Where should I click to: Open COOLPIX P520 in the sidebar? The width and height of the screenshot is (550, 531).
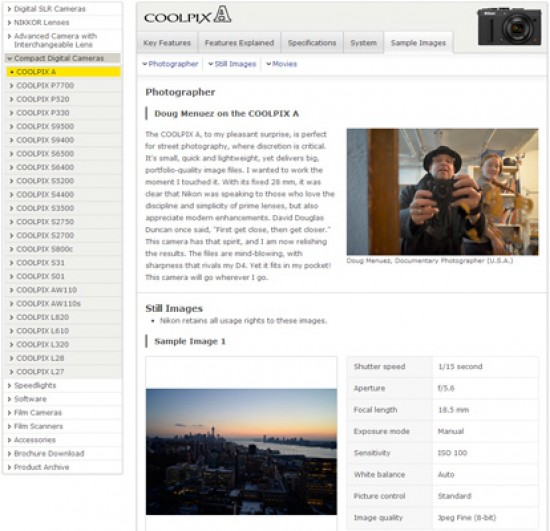[x=63, y=99]
